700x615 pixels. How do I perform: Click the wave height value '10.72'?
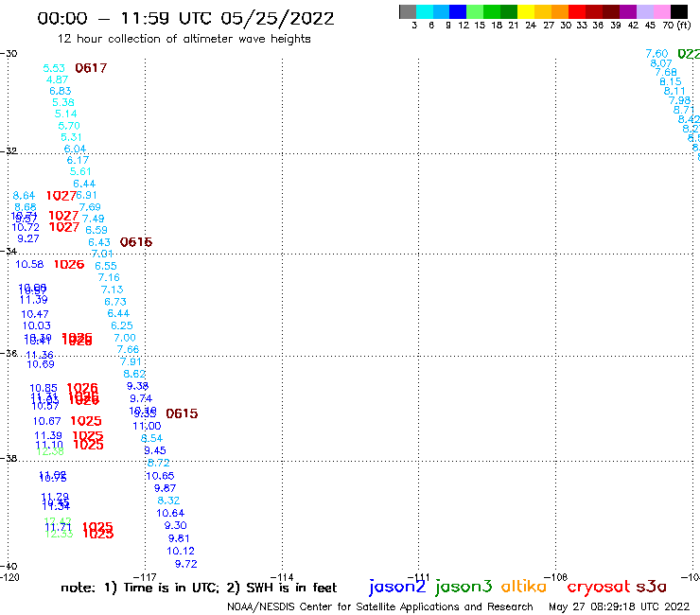[x=26, y=227]
